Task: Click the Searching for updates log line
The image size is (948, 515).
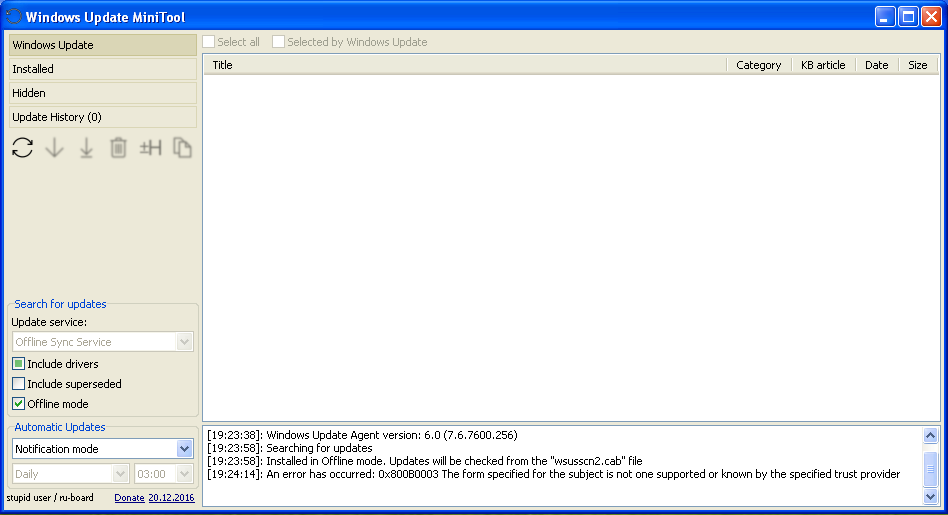Action: (x=290, y=449)
